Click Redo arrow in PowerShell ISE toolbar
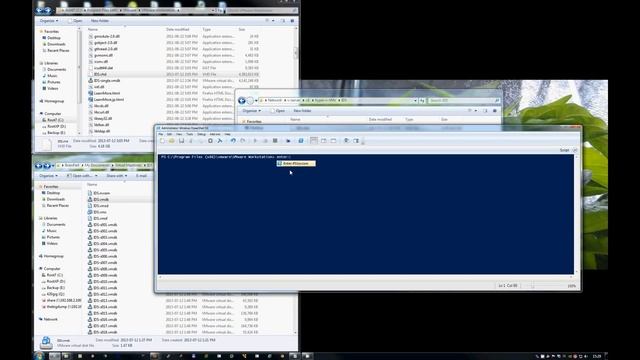 (x=242, y=141)
